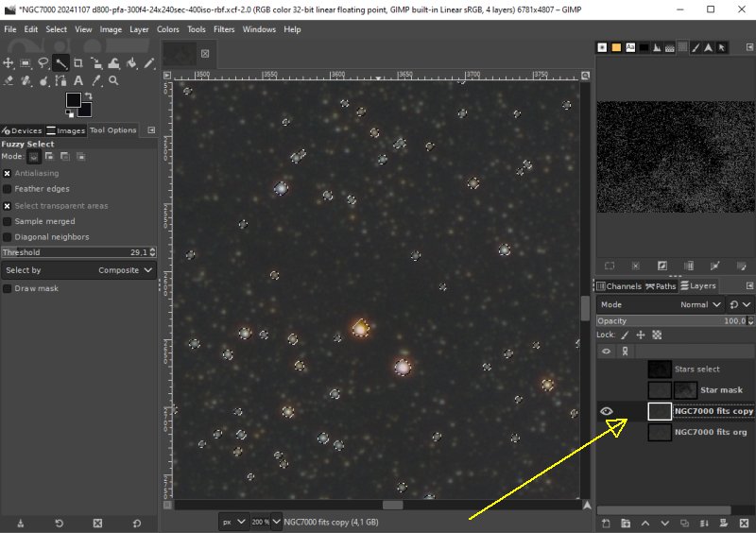756x533 pixels.
Task: Open the Tool Options dock configure menu
Action: pos(151,130)
